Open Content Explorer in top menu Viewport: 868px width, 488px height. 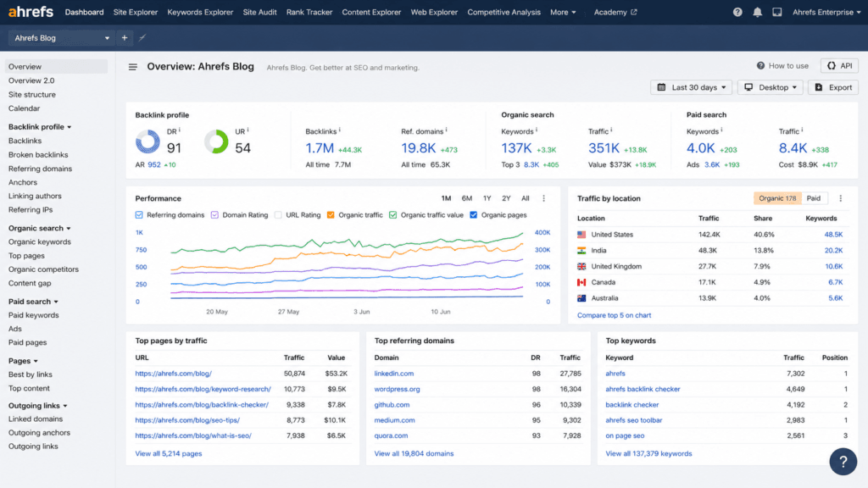371,12
